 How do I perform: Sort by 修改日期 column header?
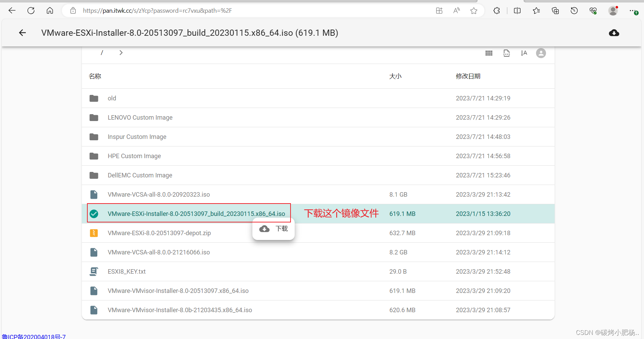(x=468, y=76)
